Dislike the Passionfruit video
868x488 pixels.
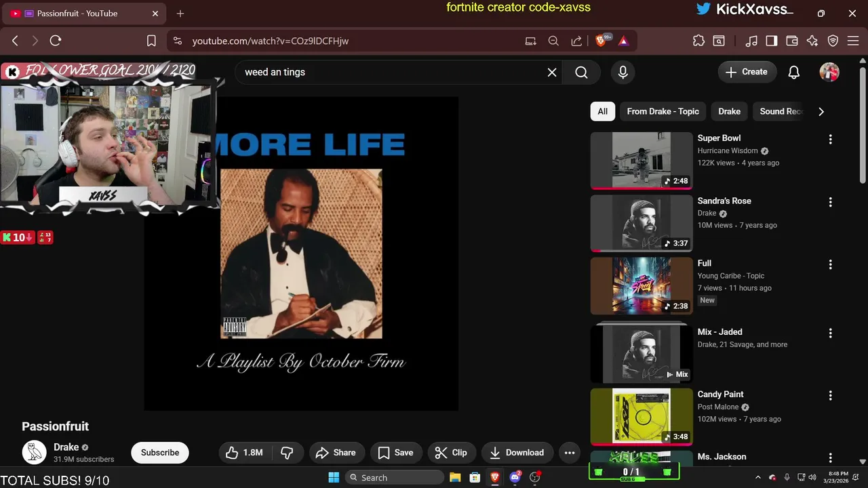click(x=287, y=453)
